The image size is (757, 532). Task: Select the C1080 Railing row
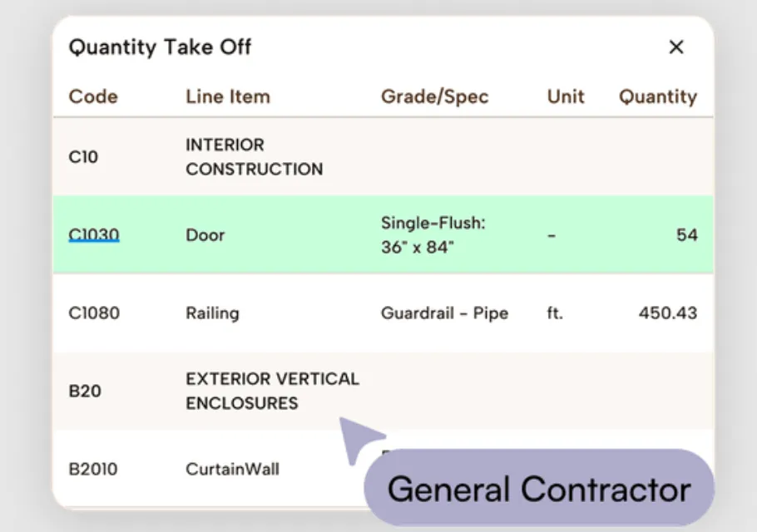212,313
